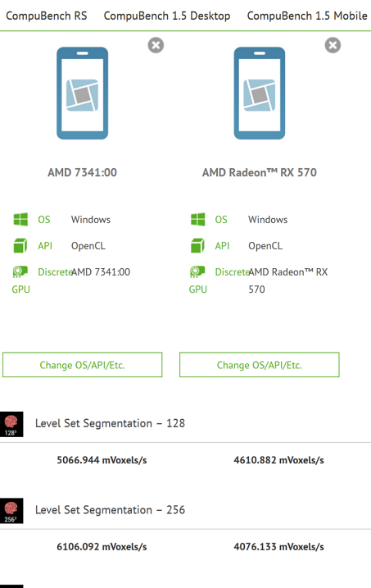Click Windows logo icon under Radeon RX 570
Image resolution: width=371 pixels, height=588 pixels.
click(197, 220)
